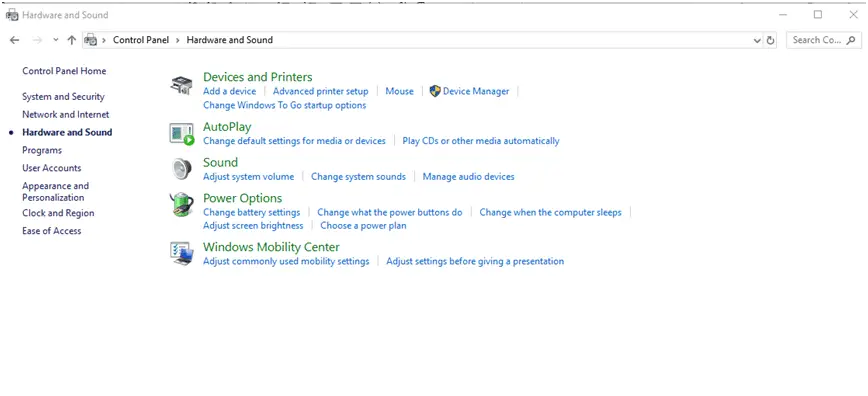Open Device Manager link
This screenshot has height=396, width=868.
476,91
